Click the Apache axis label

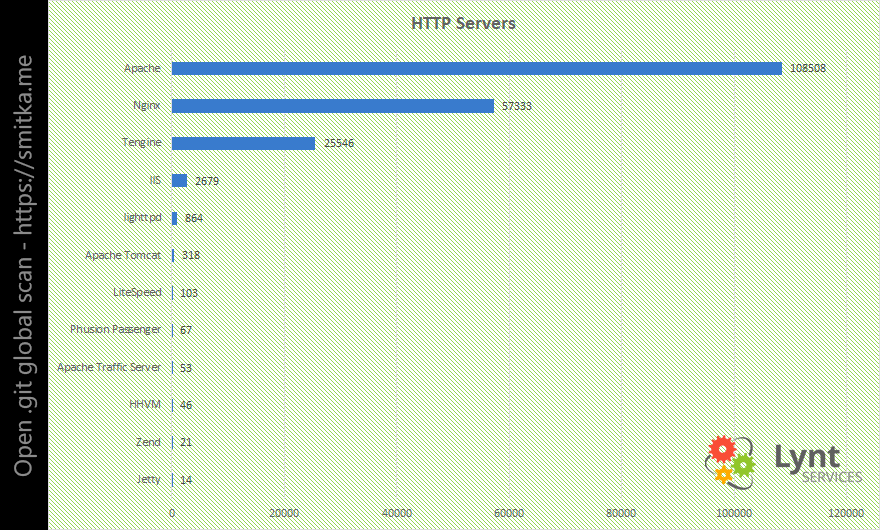tap(142, 68)
